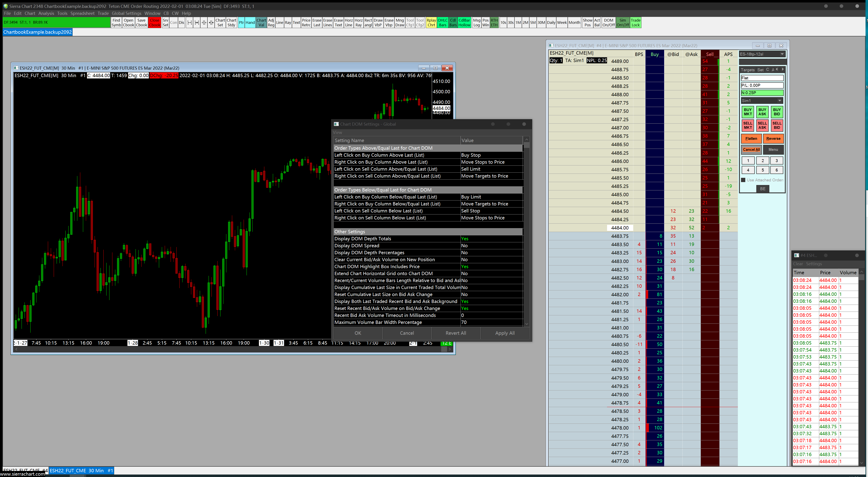Activate the Horizontal Line drawing tool
Screen dimensions: 868x477
[348, 22]
